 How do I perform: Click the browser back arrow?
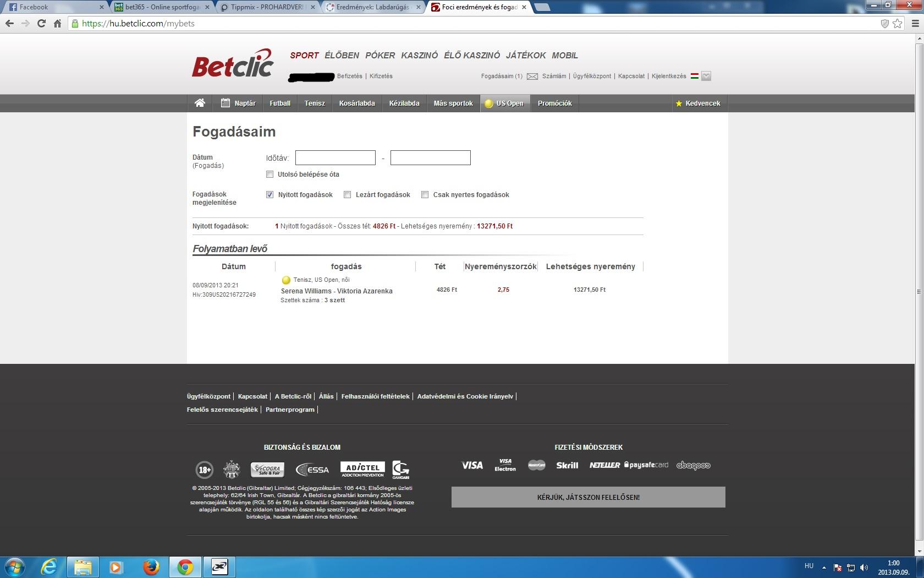(9, 24)
